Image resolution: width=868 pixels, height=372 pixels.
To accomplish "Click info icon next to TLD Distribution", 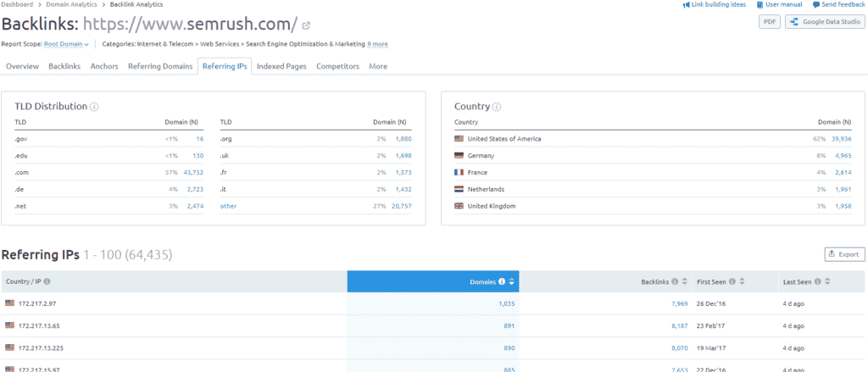I will tap(94, 107).
